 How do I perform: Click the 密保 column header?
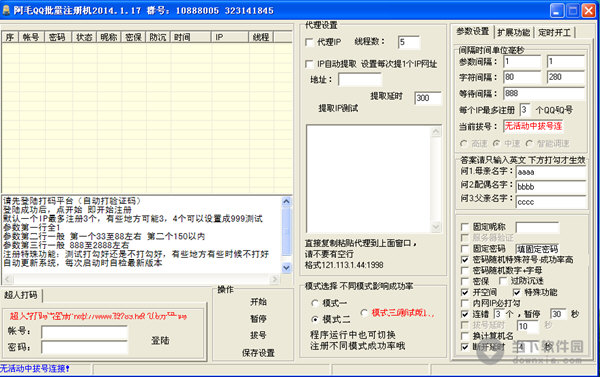(133, 37)
